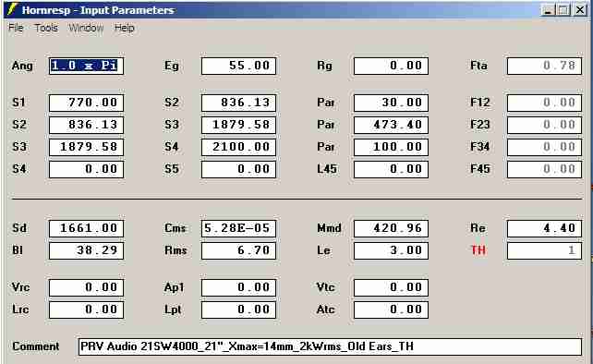This screenshot has height=364, width=593.
Task: Click the Fta field showing 0.78
Action: click(x=544, y=66)
